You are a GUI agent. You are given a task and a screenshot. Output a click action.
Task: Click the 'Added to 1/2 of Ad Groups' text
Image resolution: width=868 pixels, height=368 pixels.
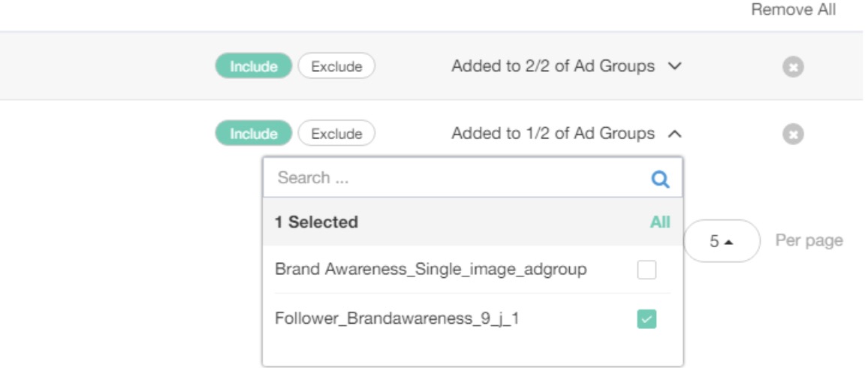[x=553, y=134]
